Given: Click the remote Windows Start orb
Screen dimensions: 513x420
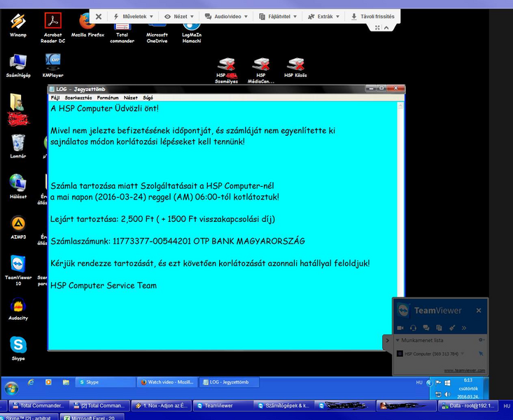Looking at the screenshot, I should click(x=11, y=388).
